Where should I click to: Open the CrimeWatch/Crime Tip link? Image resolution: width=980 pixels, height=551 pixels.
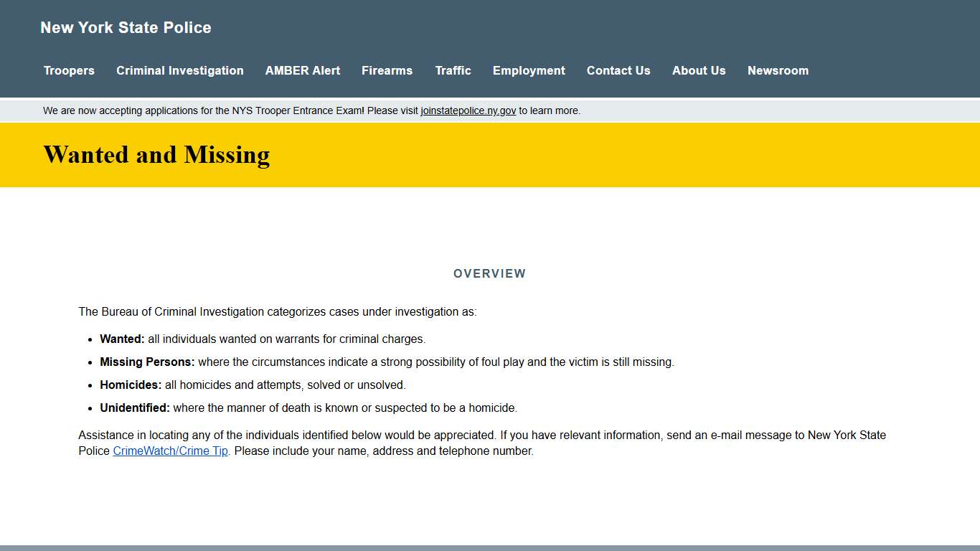[x=170, y=451]
